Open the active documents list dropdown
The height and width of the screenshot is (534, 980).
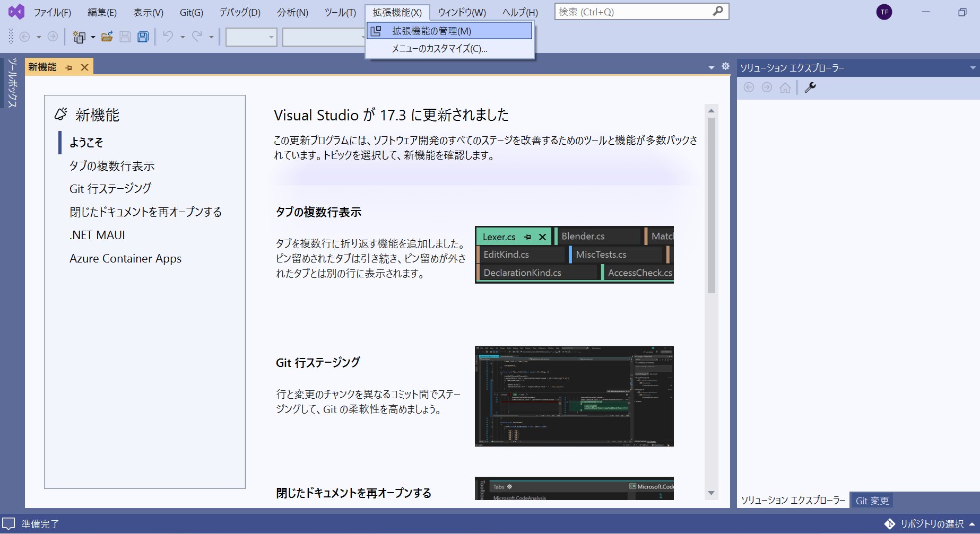pyautogui.click(x=712, y=67)
